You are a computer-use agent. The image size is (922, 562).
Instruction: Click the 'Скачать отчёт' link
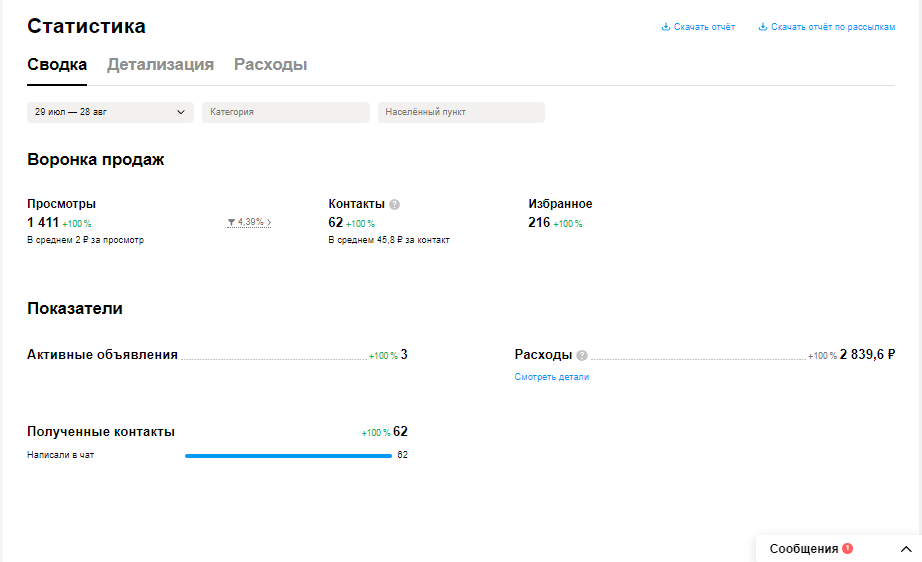click(704, 27)
